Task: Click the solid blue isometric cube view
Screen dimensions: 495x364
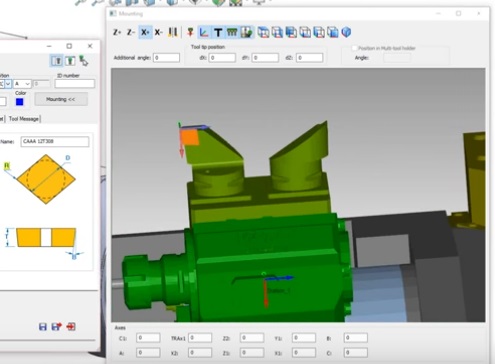Action: pos(346,32)
